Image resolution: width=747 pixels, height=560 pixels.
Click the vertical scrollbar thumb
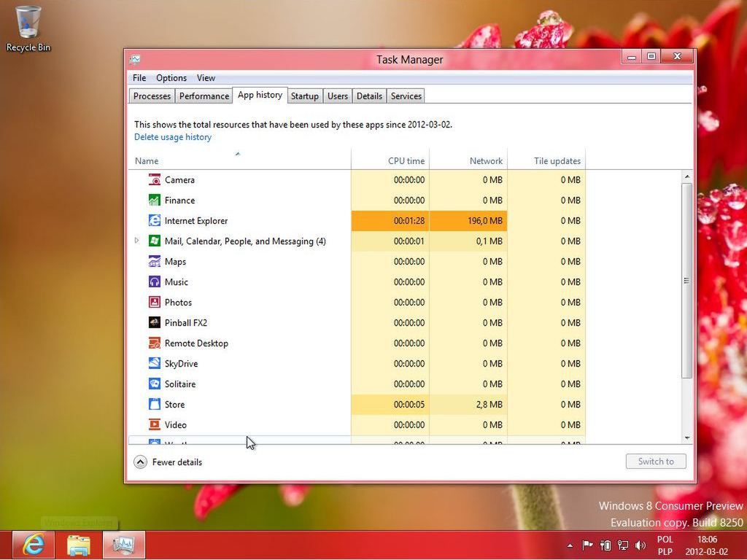[687, 281]
